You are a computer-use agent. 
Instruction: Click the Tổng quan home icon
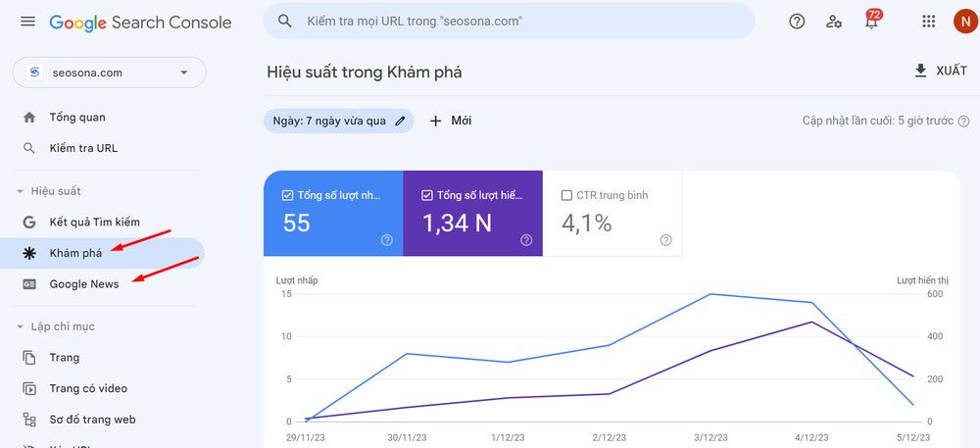(28, 118)
